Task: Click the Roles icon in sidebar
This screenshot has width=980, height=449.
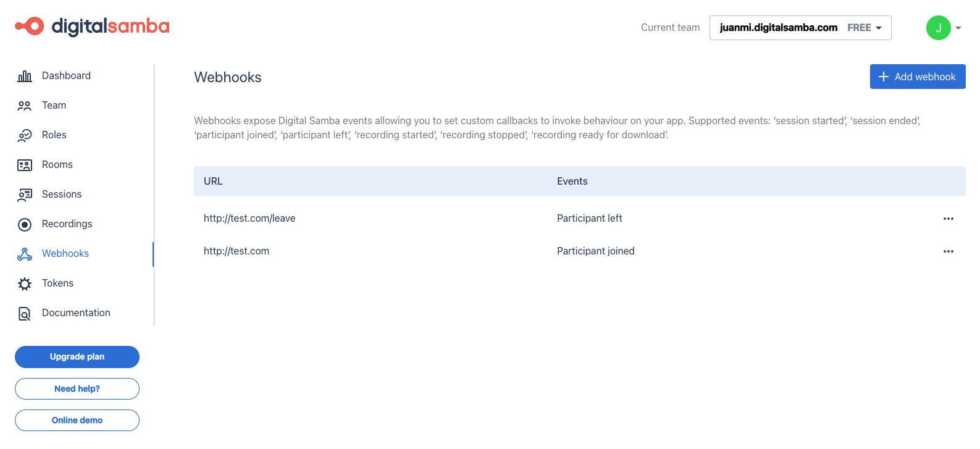Action: coord(25,135)
